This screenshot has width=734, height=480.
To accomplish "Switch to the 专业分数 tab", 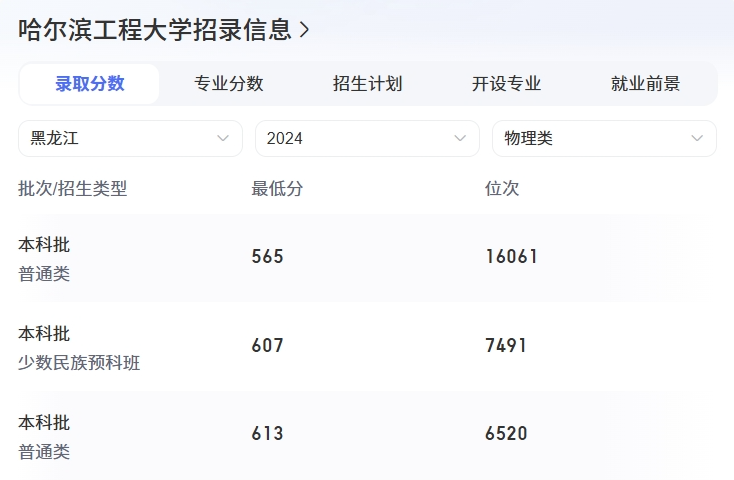I will [x=229, y=84].
